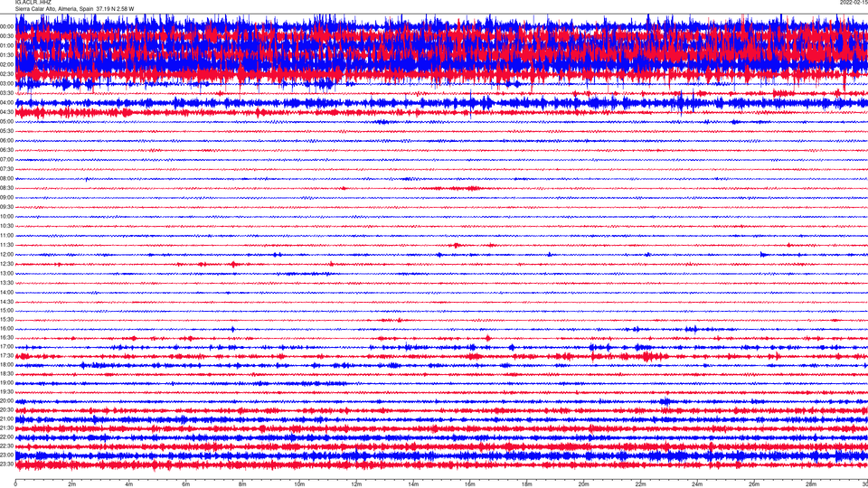Click the "09:00" time label
The image size is (868, 488).
6,198
